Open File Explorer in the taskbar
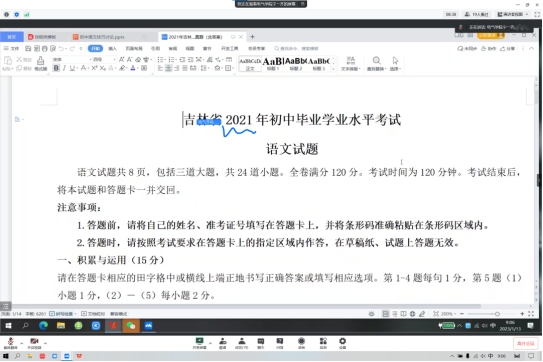This screenshot has height=362, width=543. tap(61, 326)
